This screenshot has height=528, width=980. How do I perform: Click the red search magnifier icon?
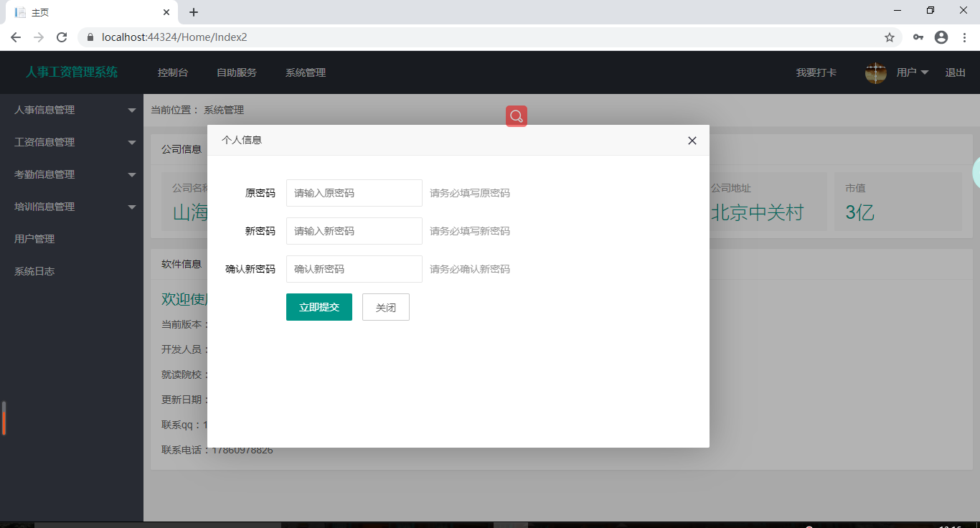click(517, 116)
